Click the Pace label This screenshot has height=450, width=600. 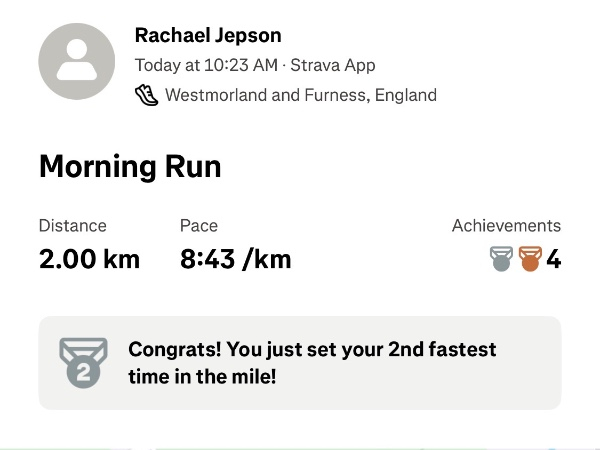coord(199,226)
